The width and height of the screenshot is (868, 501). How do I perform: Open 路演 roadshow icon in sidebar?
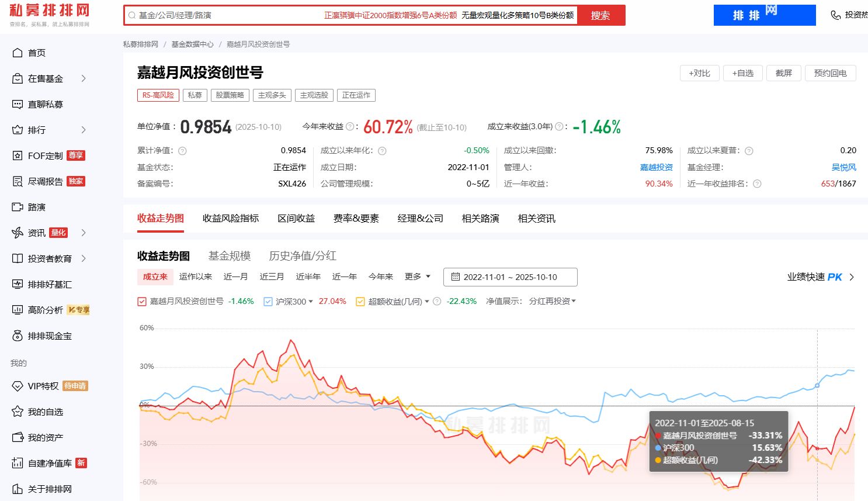click(x=18, y=207)
